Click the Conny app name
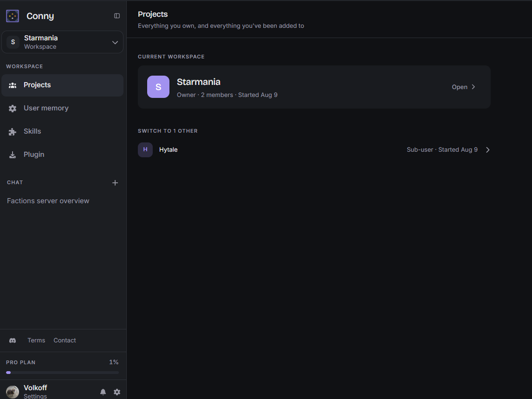The height and width of the screenshot is (399, 532). click(40, 16)
